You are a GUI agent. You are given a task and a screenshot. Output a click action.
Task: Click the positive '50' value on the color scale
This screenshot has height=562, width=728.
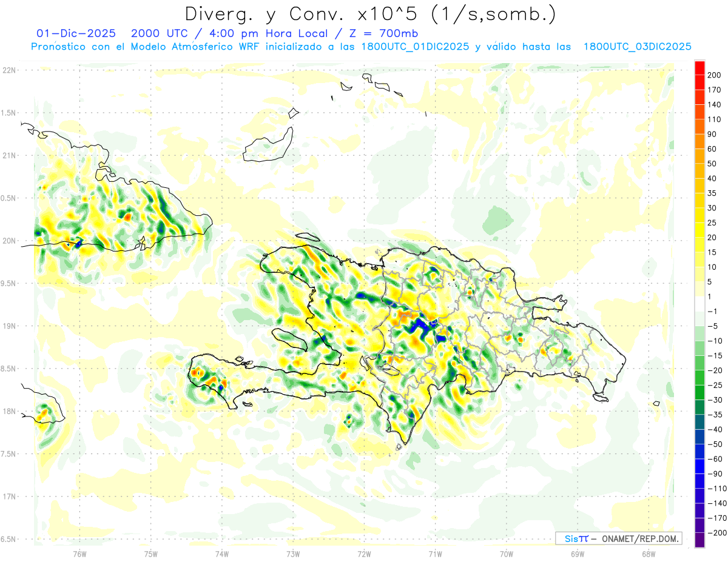[712, 164]
